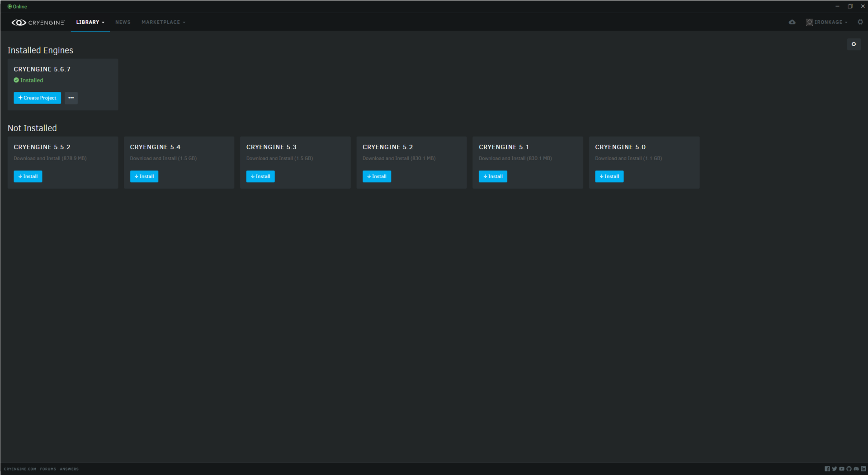The image size is (868, 475).
Task: Click 'Download and Install (878.9 MB)' text
Action: click(50, 158)
